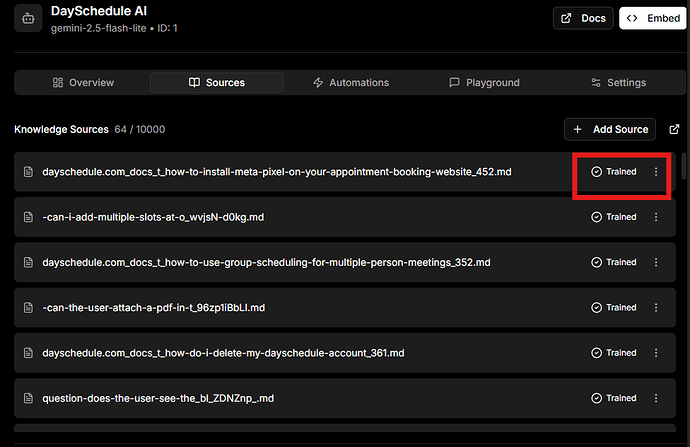Click the Knowledge Sources heading

pos(61,129)
